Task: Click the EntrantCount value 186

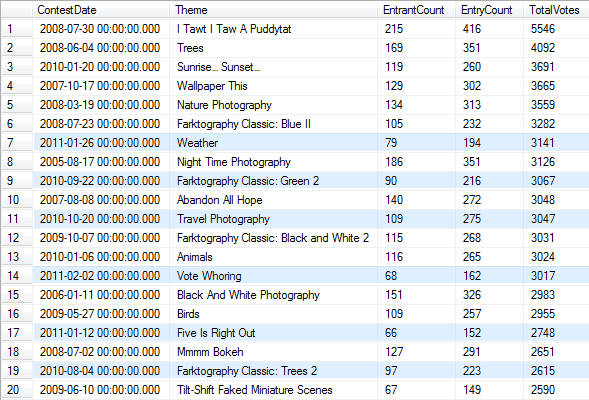Action: tap(416, 162)
